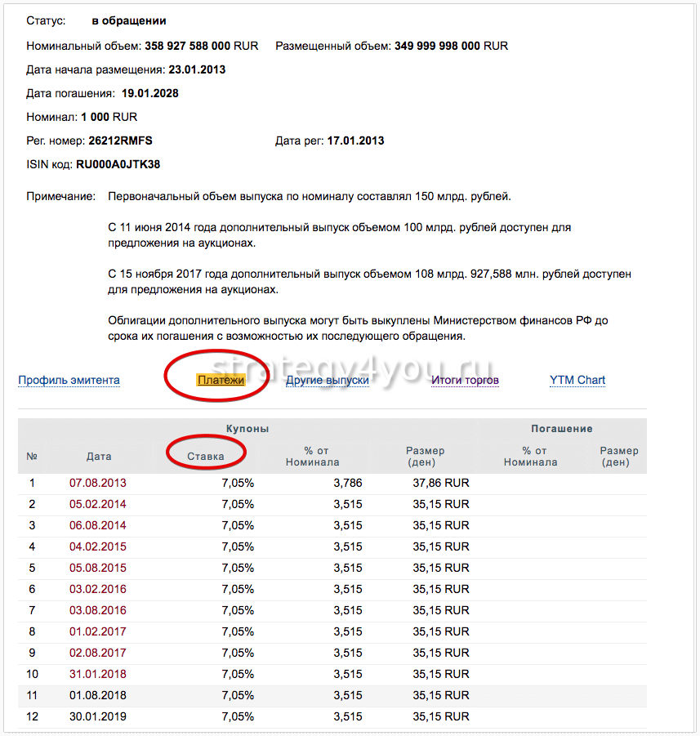
Task: Click the Дата column header
Action: [x=98, y=457]
